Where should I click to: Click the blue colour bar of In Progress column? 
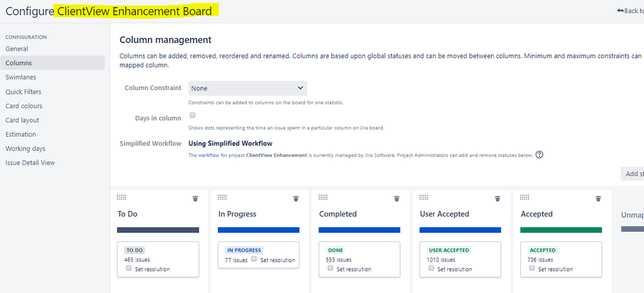[259, 230]
